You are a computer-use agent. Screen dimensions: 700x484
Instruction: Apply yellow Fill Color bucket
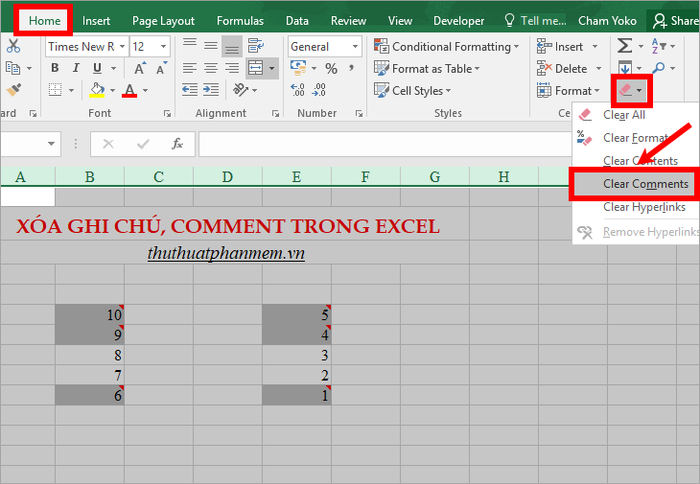(97, 90)
